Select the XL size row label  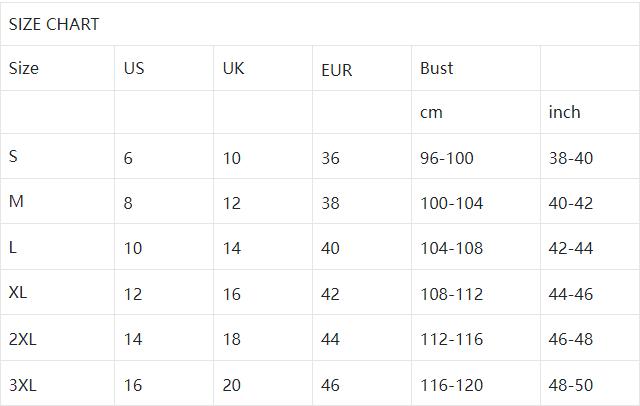(x=18, y=293)
